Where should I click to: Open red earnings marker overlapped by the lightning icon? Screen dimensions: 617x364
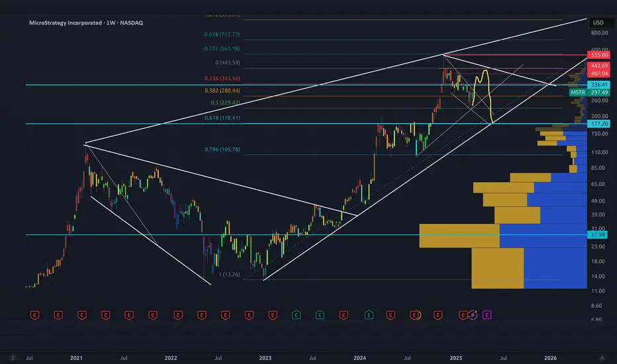pos(463,315)
